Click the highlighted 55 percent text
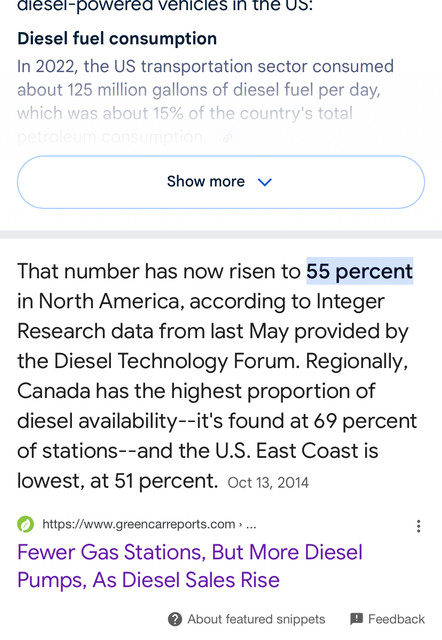Screen dimensions: 442x640 (x=360, y=271)
